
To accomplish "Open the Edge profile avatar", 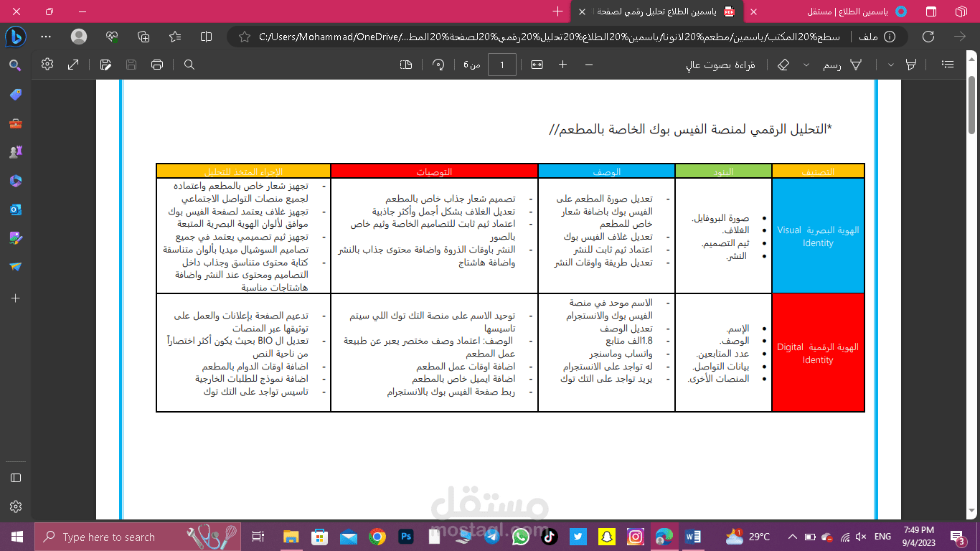I will click(x=79, y=36).
